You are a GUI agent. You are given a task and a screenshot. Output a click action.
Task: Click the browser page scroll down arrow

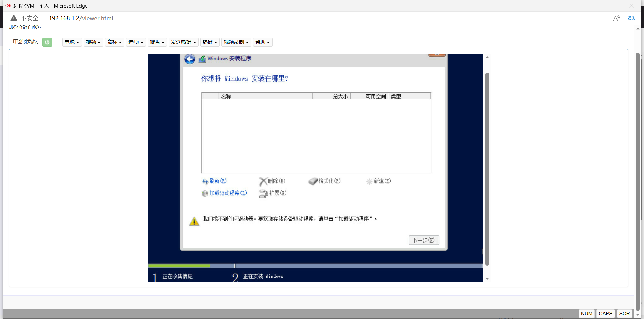(638, 315)
